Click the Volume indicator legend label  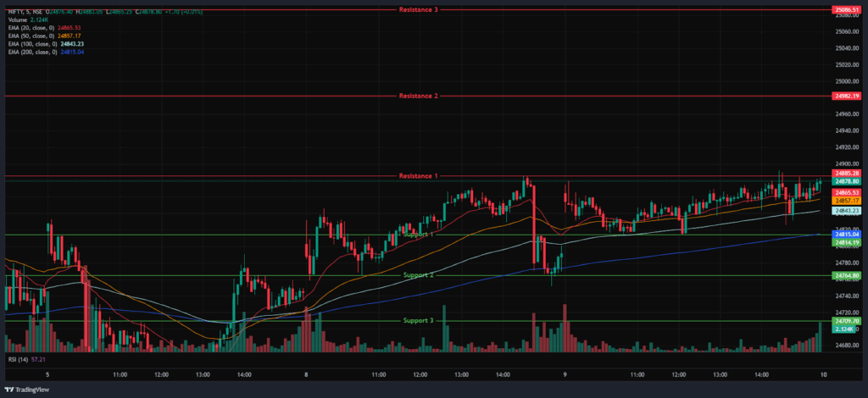coord(17,19)
